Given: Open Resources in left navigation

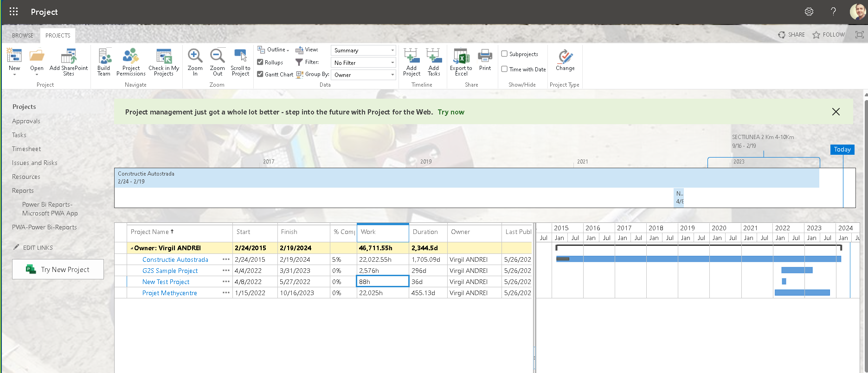Looking at the screenshot, I should click(x=26, y=177).
